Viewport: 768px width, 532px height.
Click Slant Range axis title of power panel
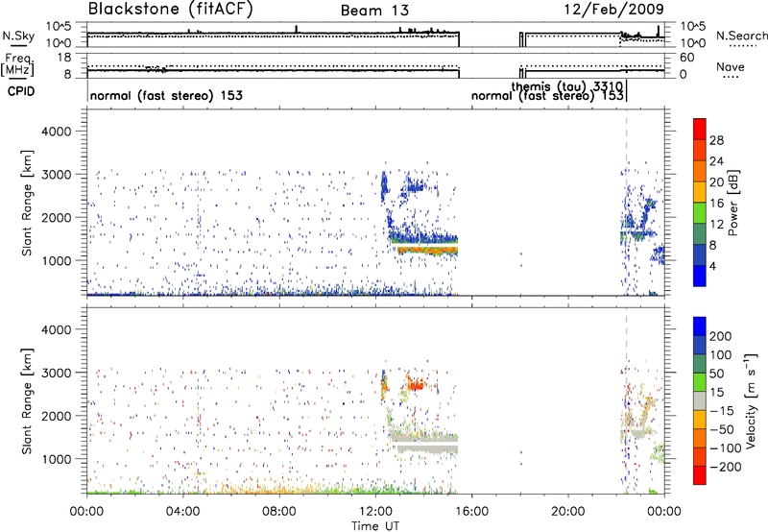(27, 203)
